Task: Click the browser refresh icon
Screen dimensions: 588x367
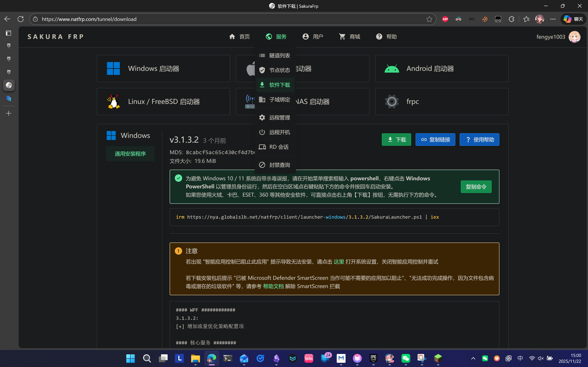Action: tap(21, 19)
